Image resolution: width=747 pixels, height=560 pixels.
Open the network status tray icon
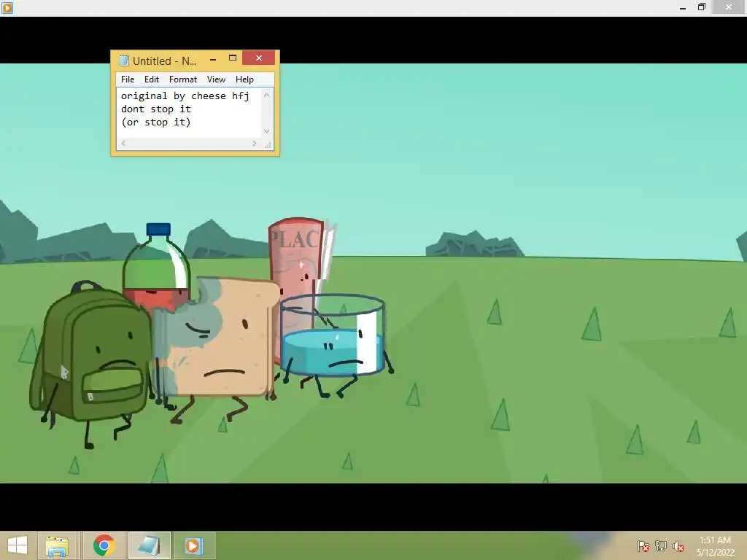coord(661,545)
